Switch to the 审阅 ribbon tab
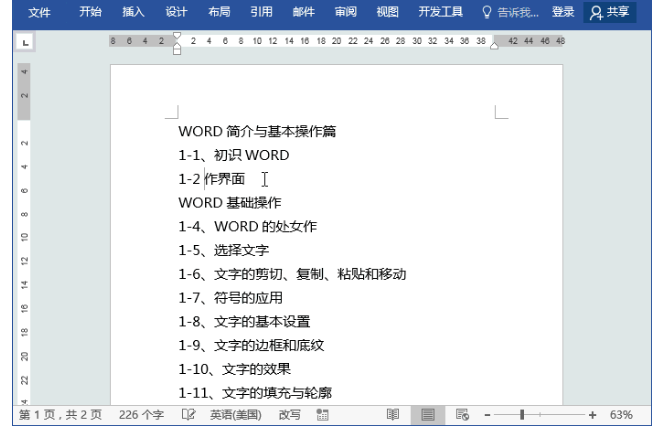Viewport: 659px width, 426px height. pos(345,12)
